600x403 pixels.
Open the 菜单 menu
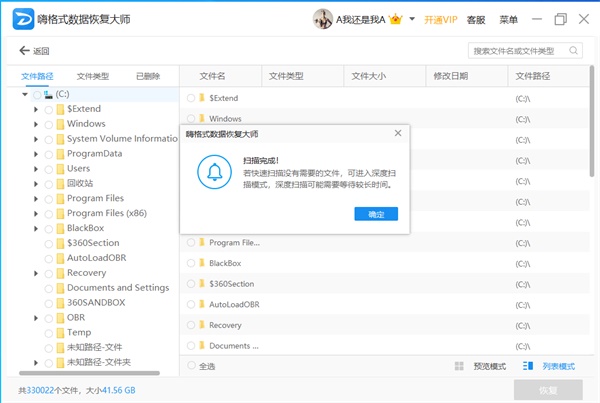pyautogui.click(x=508, y=20)
